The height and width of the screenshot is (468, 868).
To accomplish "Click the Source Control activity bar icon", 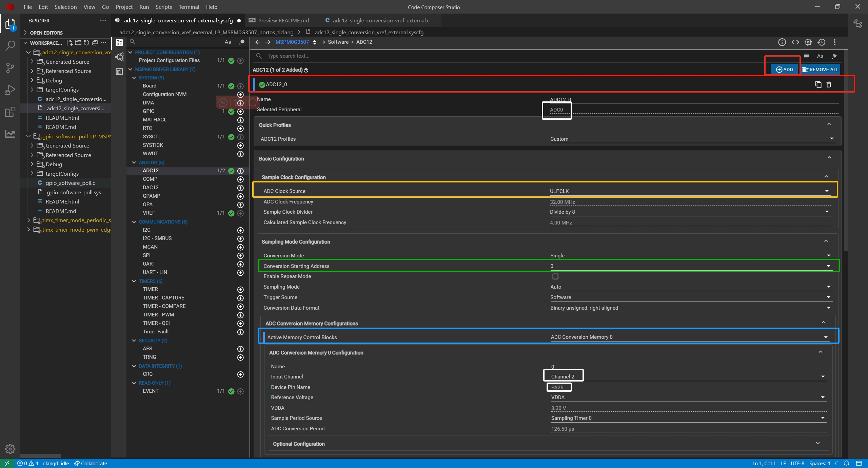I will [10, 67].
